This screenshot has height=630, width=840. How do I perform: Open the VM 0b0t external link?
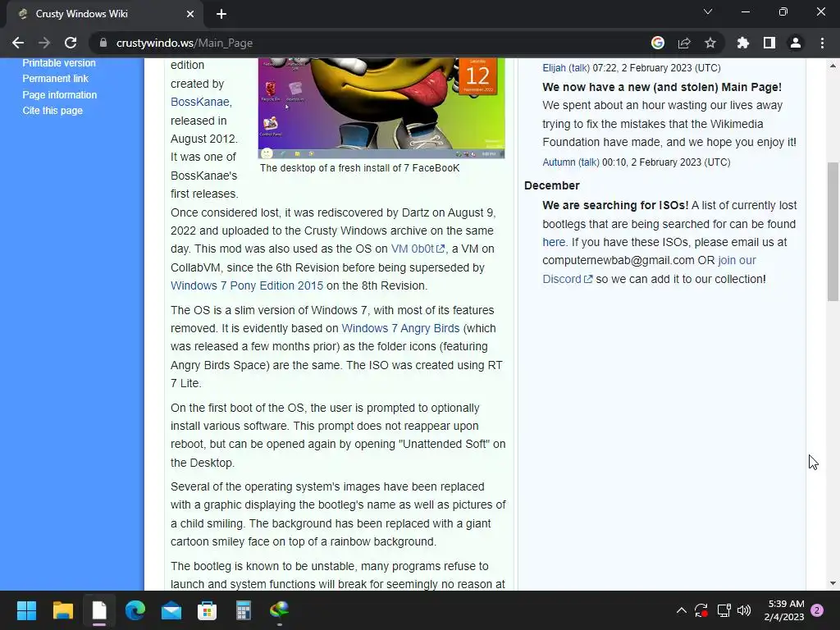[418, 249]
